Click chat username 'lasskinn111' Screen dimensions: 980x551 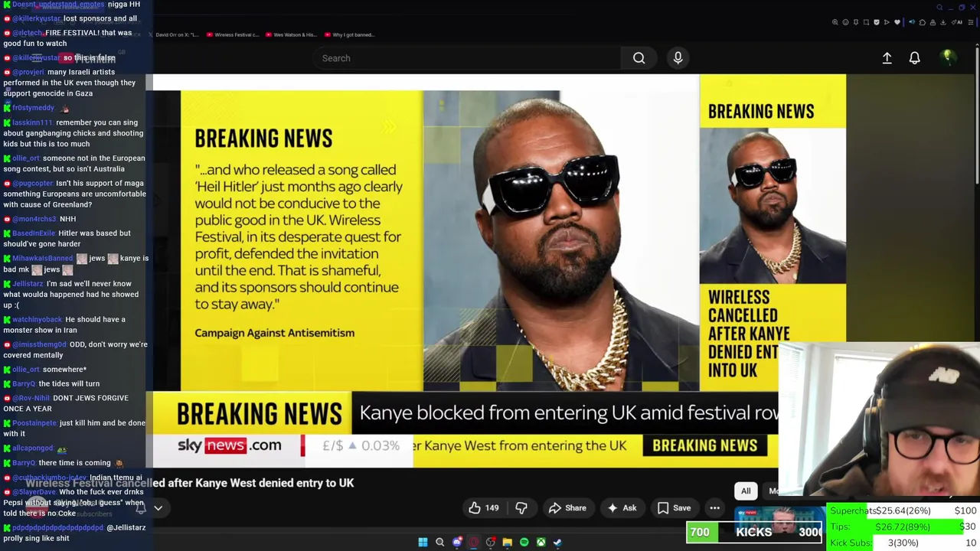click(32, 122)
